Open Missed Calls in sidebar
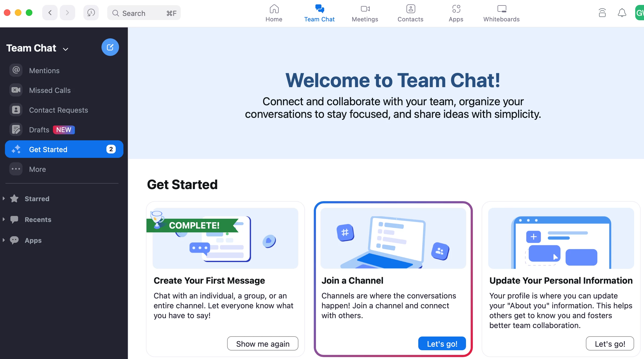This screenshot has height=359, width=644. point(50,90)
